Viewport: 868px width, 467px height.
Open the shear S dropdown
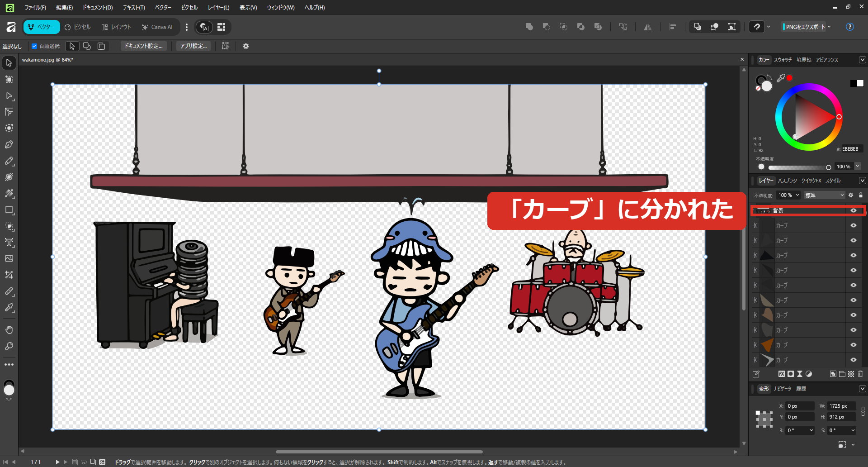tap(853, 430)
